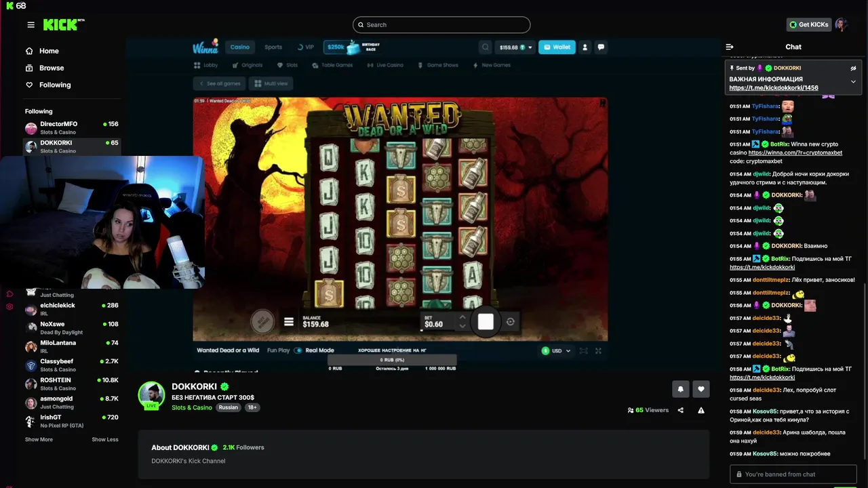Open elchiclekick channel in sidebar
Viewport: 868px width, 488px height.
(x=72, y=309)
